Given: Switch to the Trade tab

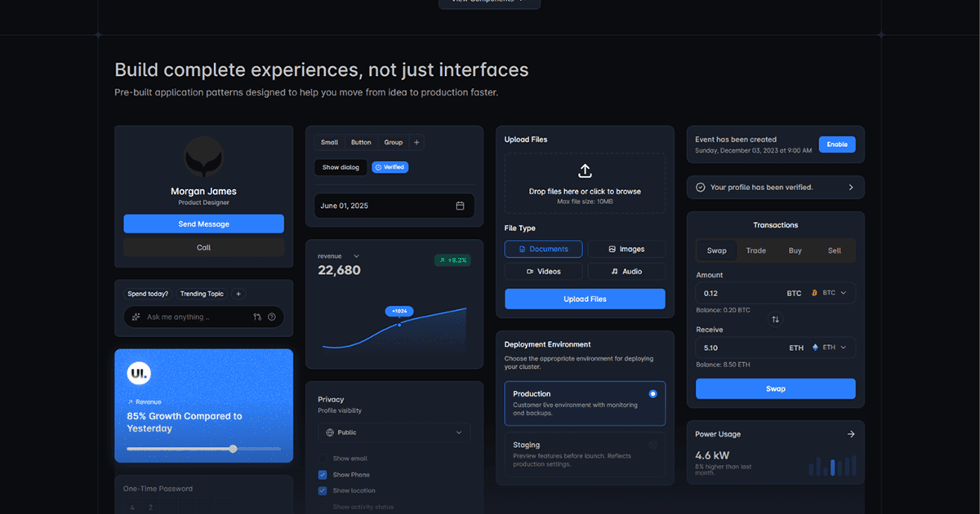Looking at the screenshot, I should 756,250.
